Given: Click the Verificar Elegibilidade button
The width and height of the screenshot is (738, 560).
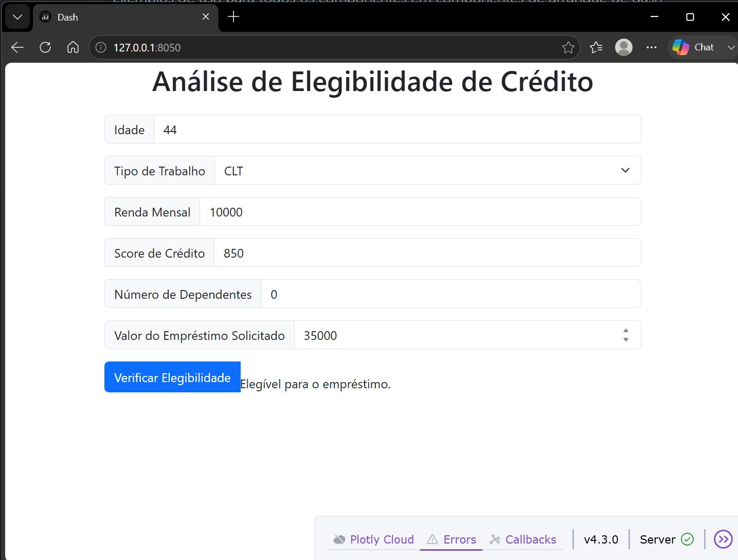Looking at the screenshot, I should click(172, 377).
